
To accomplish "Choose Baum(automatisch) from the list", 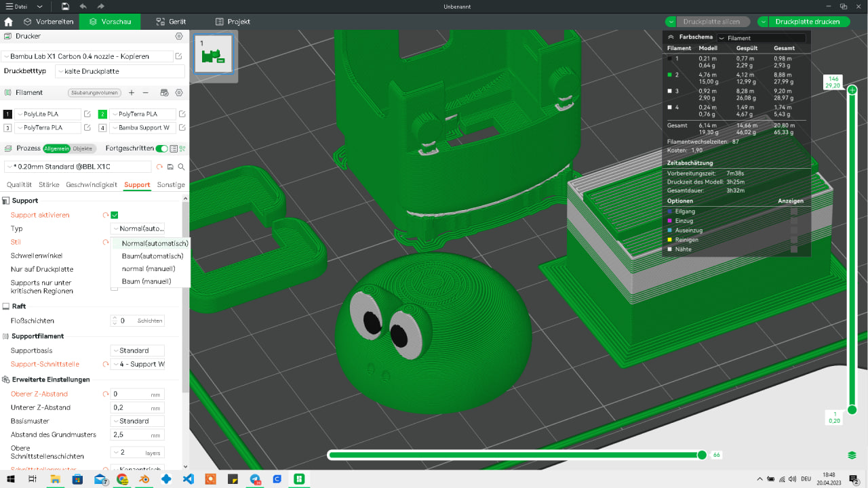I will [152, 256].
